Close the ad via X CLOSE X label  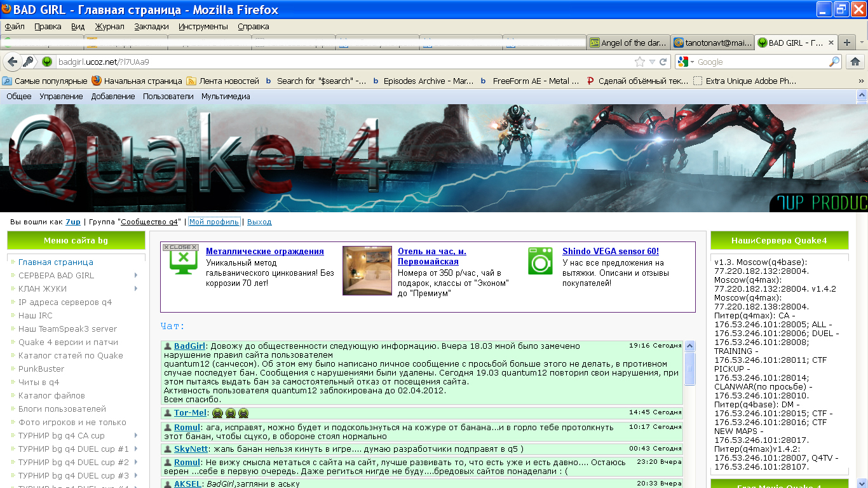[180, 247]
